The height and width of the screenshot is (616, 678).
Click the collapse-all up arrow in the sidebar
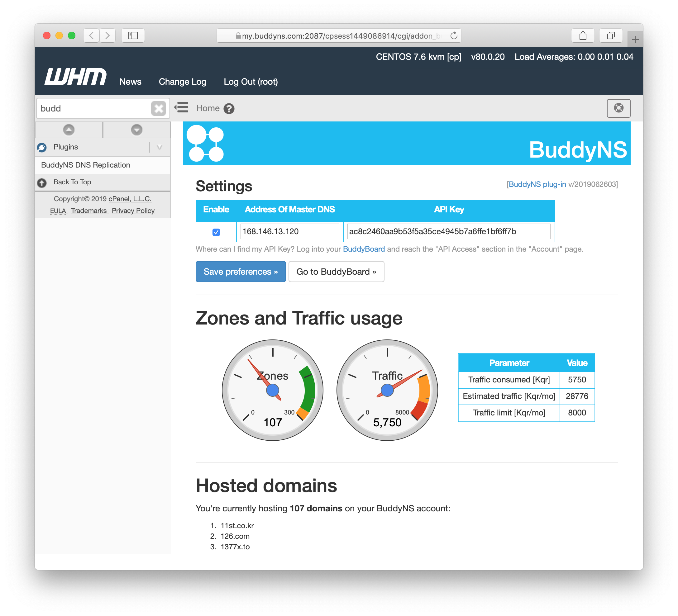click(x=69, y=130)
